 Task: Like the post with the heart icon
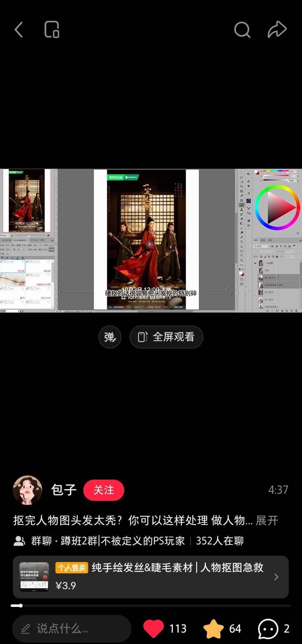[x=154, y=628]
